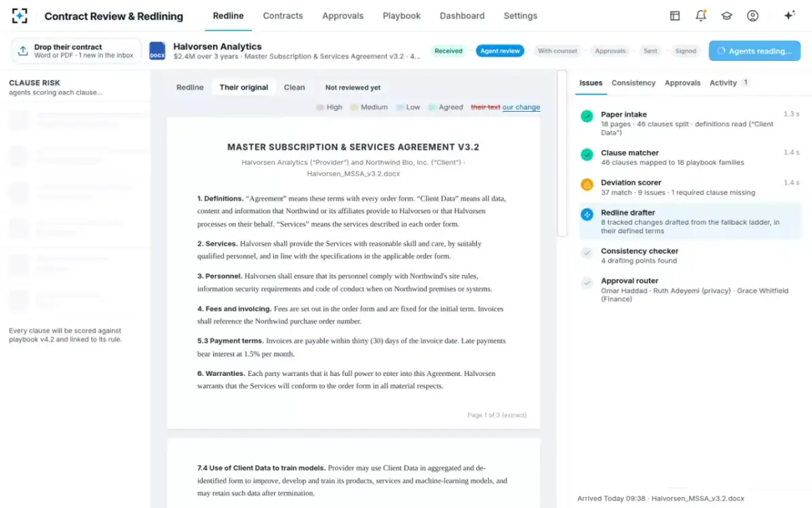Click the Sent stage pill
The width and height of the screenshot is (812, 508).
(650, 51)
